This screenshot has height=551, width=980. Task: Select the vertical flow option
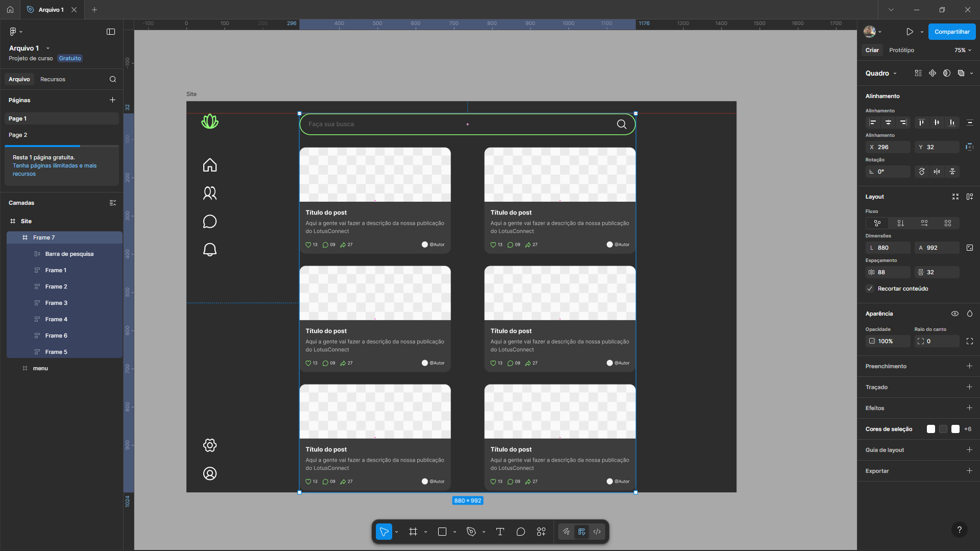tap(901, 223)
